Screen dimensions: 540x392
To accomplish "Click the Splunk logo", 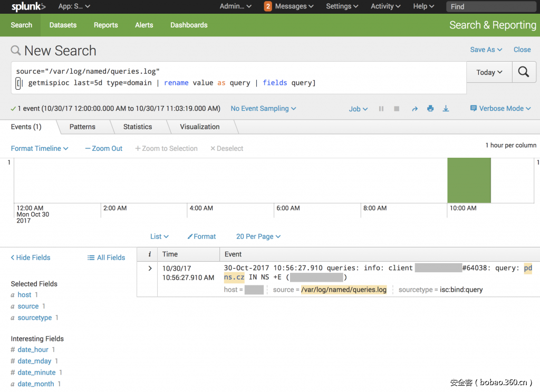I will pos(28,6).
